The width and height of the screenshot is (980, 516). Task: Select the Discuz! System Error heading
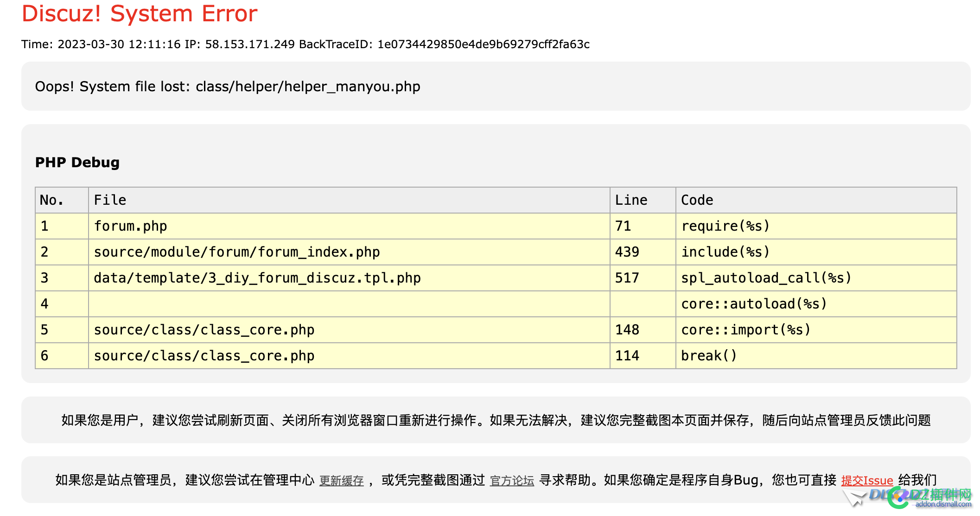coord(140,13)
